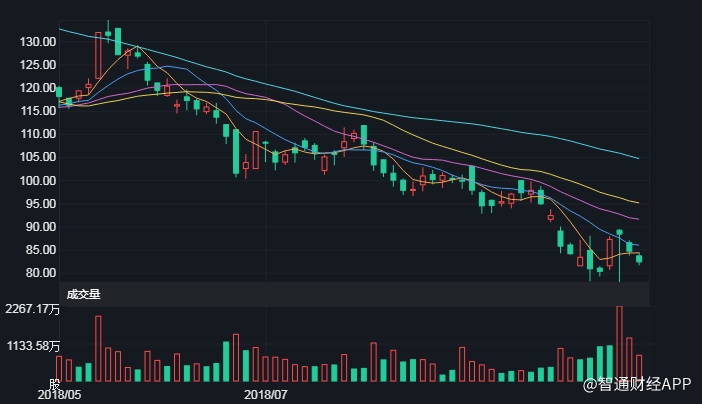Click the 1133.58万 volume axis label
The image size is (702, 404).
(30, 347)
